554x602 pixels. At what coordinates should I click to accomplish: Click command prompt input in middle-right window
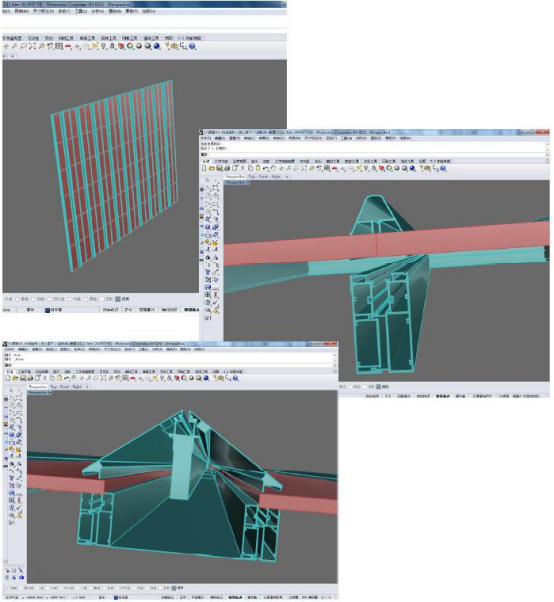pyautogui.click(x=374, y=154)
